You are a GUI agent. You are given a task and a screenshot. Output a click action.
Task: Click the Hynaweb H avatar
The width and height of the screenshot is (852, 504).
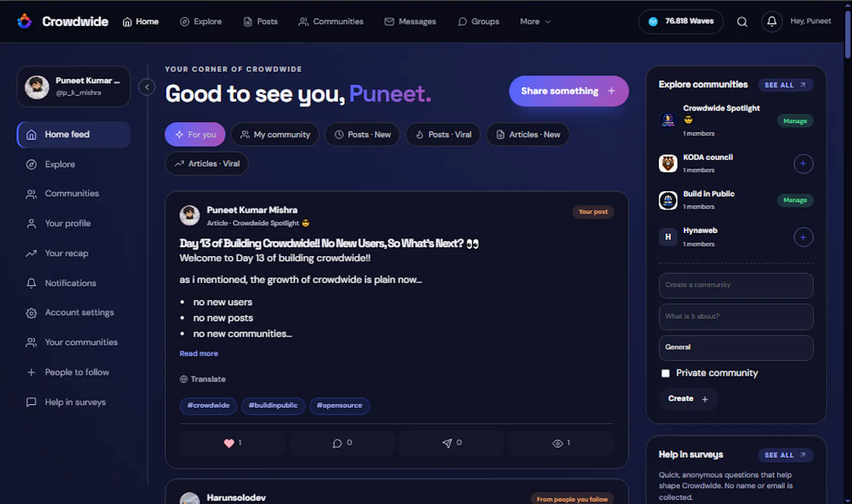pos(668,237)
